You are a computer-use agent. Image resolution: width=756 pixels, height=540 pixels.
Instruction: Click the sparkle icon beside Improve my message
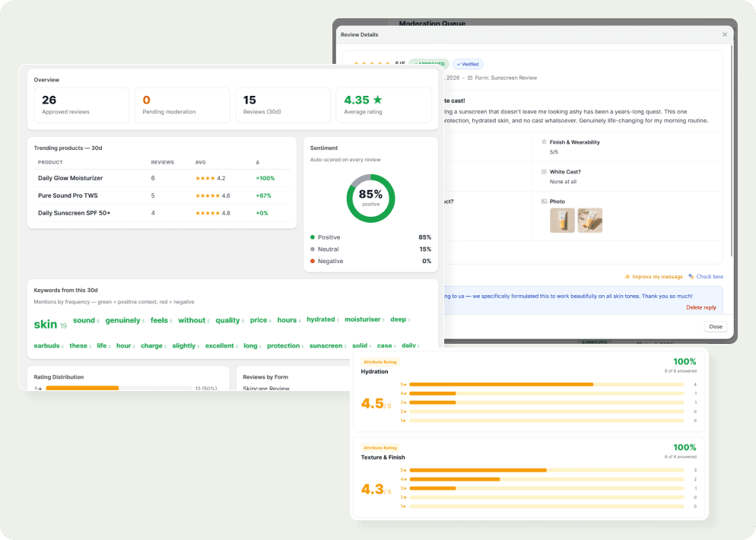tap(627, 277)
